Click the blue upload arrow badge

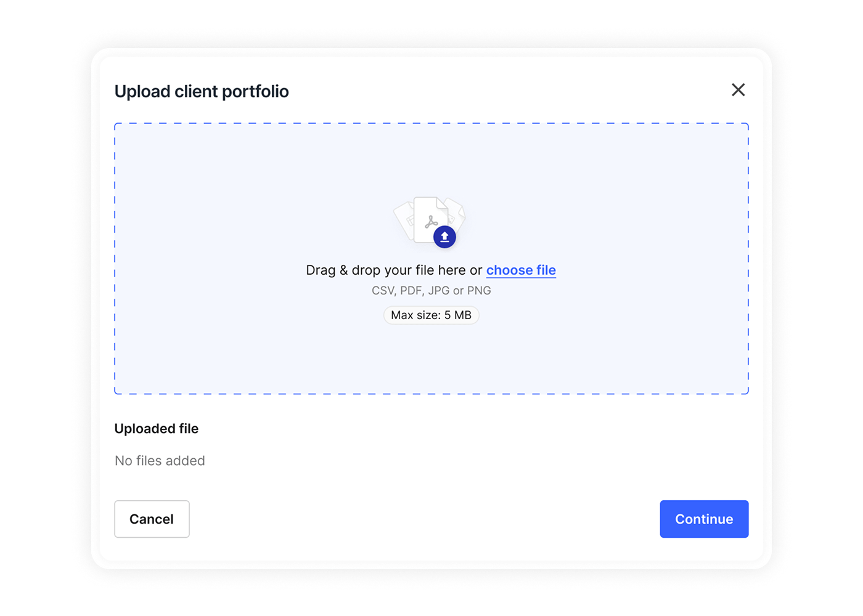pos(444,237)
